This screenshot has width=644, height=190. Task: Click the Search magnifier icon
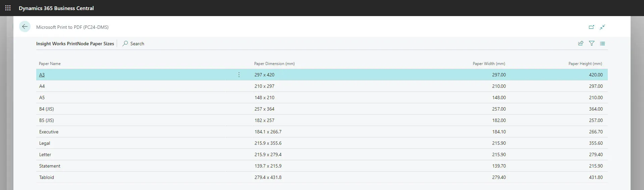(x=125, y=44)
